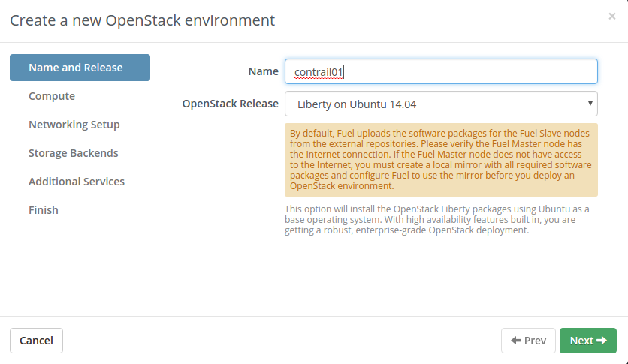Focus the environment Name input field

point(441,71)
